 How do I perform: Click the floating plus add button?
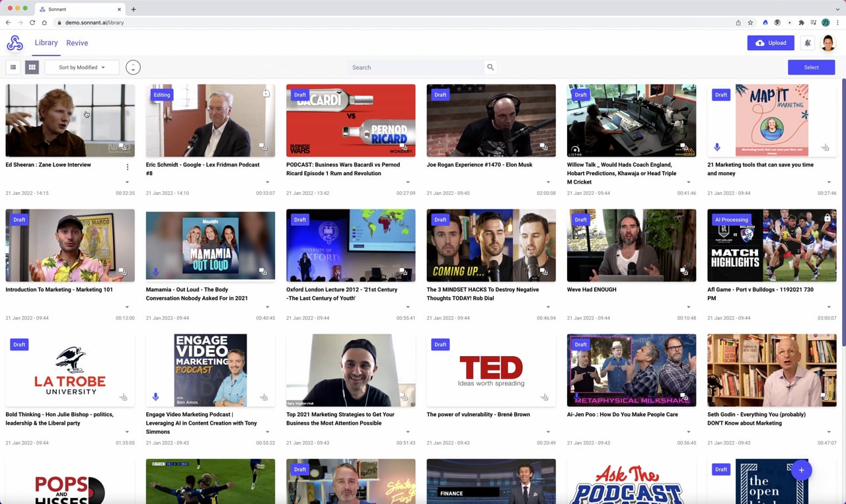[x=801, y=470]
